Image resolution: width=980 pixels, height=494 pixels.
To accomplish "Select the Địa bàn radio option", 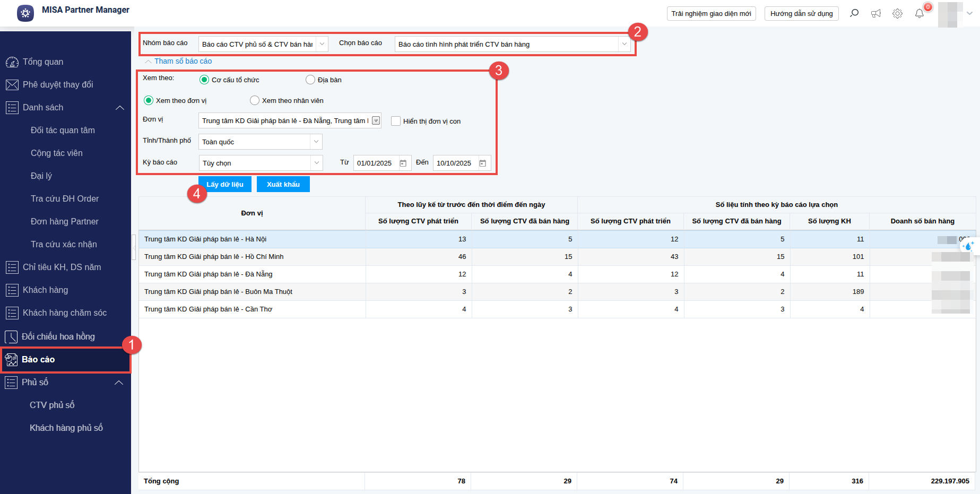I will [x=310, y=80].
